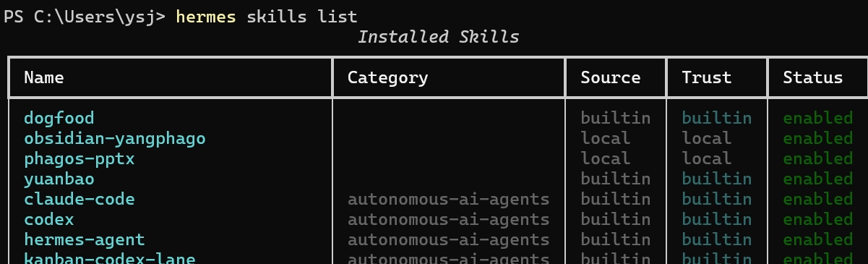Click the hermes-agent skill name
Screen dimensions: 868x264
click(x=85, y=239)
